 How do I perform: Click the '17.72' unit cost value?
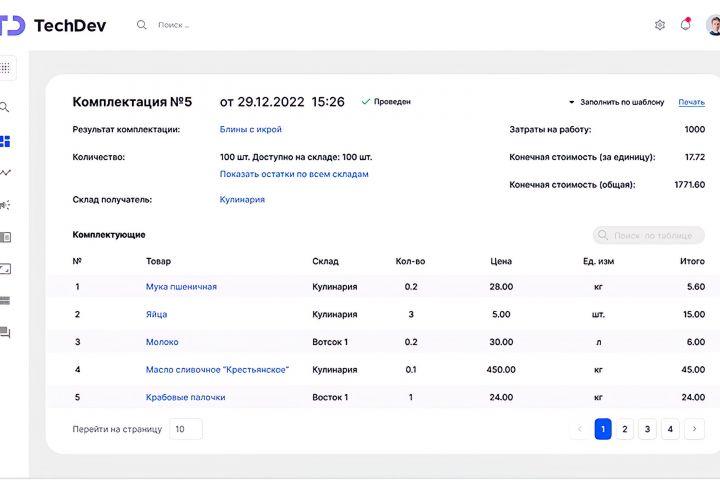(x=695, y=157)
